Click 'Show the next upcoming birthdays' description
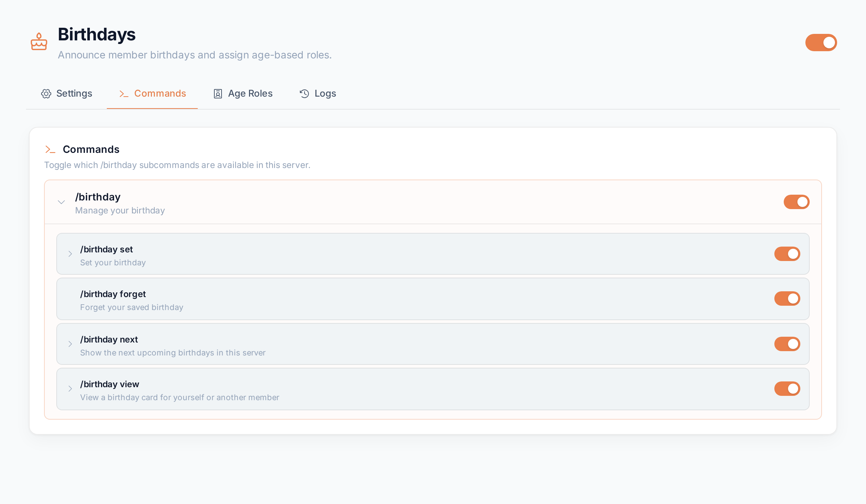 (173, 353)
